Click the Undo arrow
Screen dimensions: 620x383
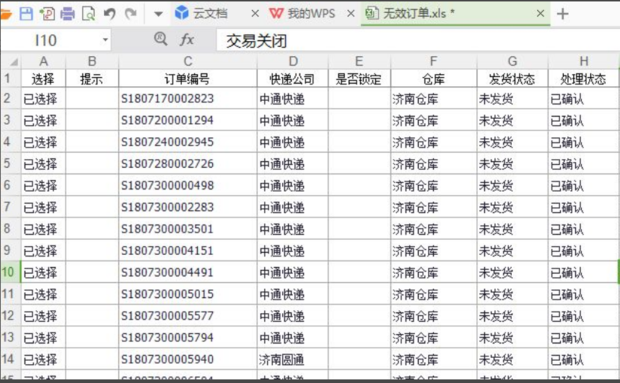(110, 14)
